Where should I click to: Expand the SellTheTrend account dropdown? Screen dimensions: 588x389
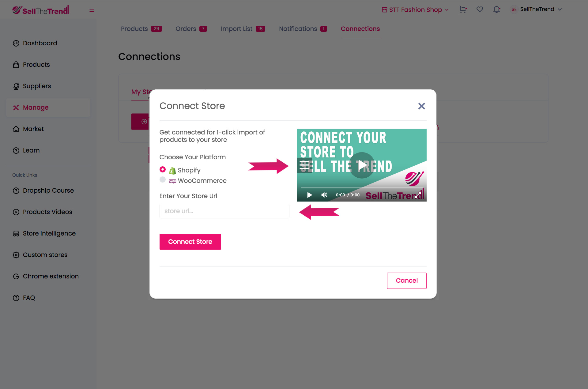tap(537, 9)
